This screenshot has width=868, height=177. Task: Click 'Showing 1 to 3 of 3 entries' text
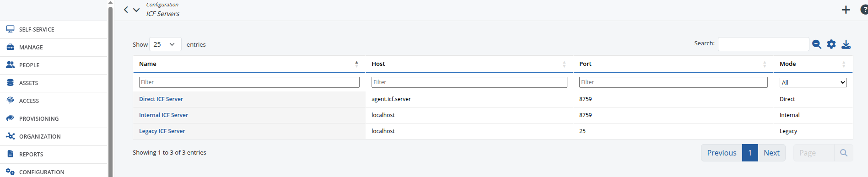tap(169, 153)
